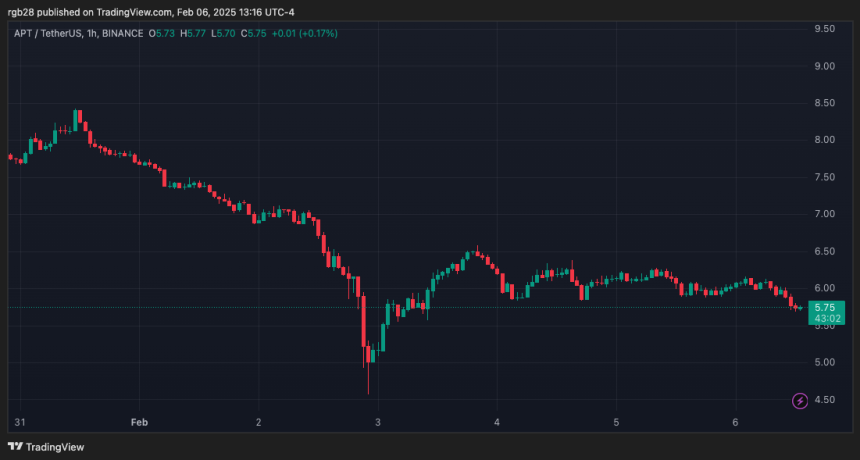Click the current price label 5.75
The image size is (860, 460).
tap(825, 308)
